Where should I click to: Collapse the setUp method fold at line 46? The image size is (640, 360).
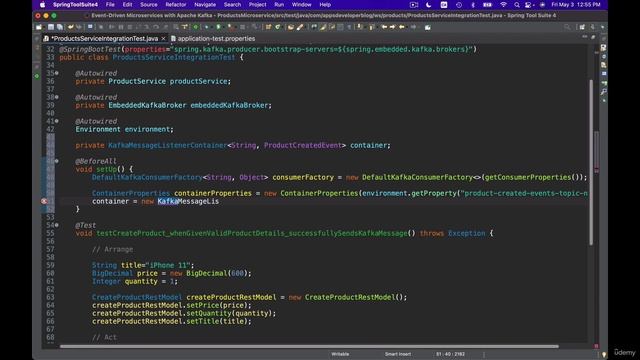57,161
